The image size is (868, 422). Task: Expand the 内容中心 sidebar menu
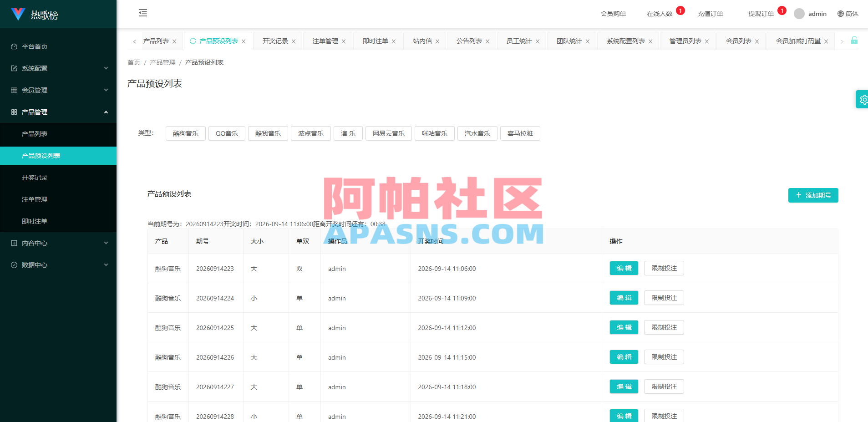point(58,243)
